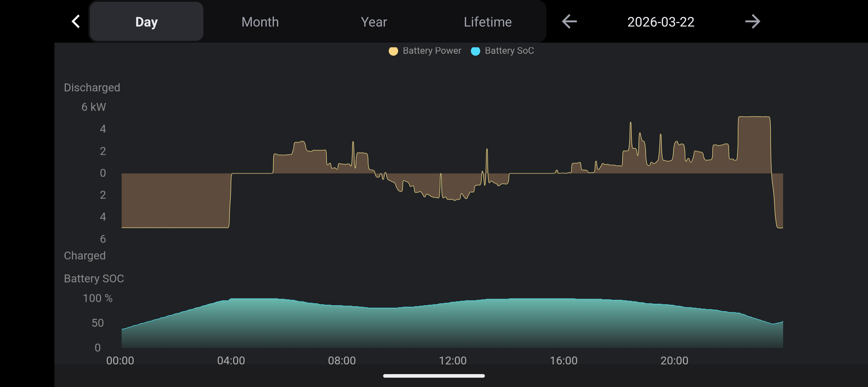Toggle the Battery Power series label
Image resolution: width=868 pixels, height=387 pixels.
(x=431, y=51)
